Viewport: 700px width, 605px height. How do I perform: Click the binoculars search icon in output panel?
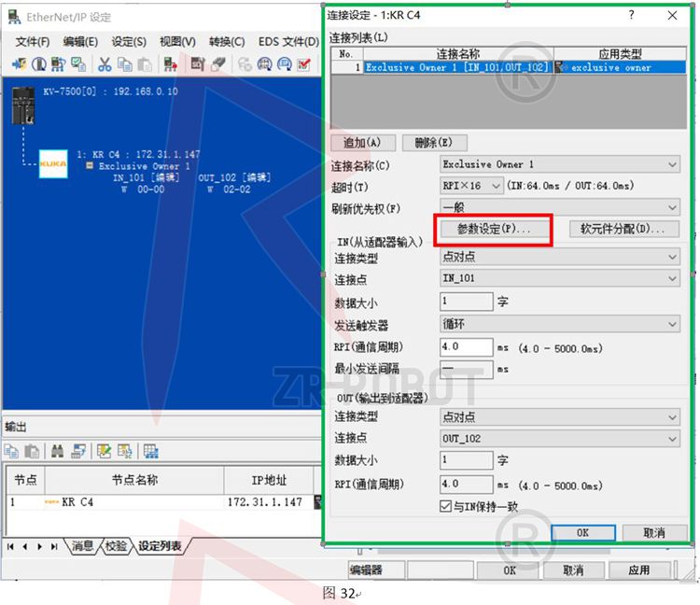[x=57, y=451]
